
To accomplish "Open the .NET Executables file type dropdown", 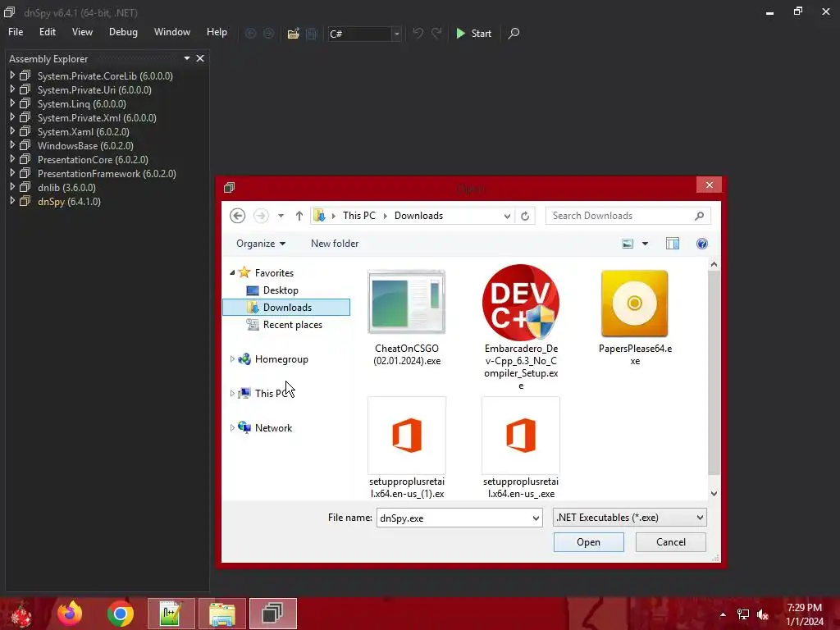I will click(x=629, y=518).
